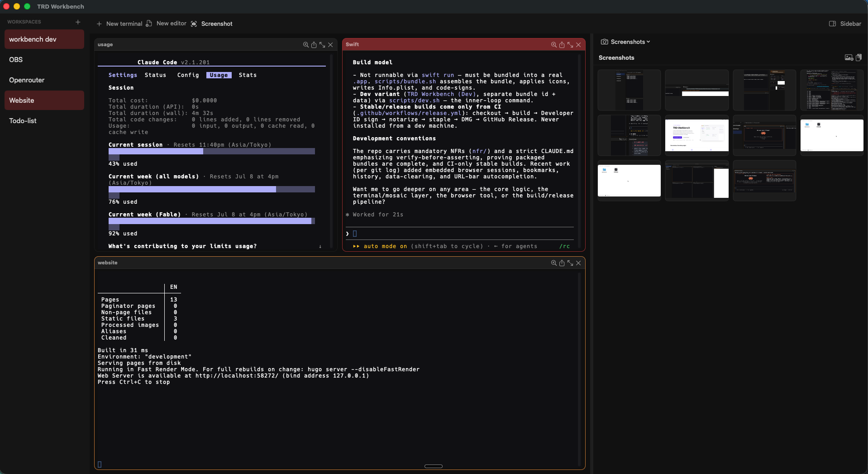Screen dimensions: 868x474
Task: Click the add-image icon in Screenshots panel
Action: (x=849, y=57)
